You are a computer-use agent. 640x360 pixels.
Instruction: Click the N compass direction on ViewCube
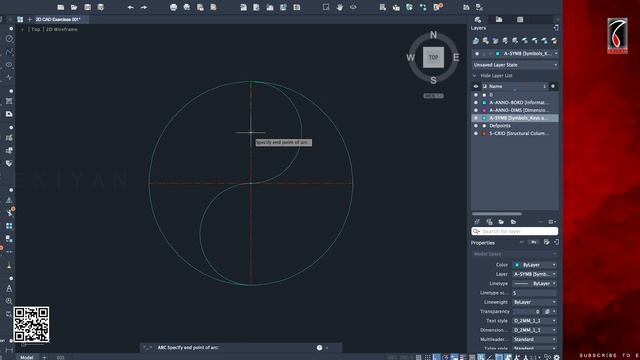433,35
